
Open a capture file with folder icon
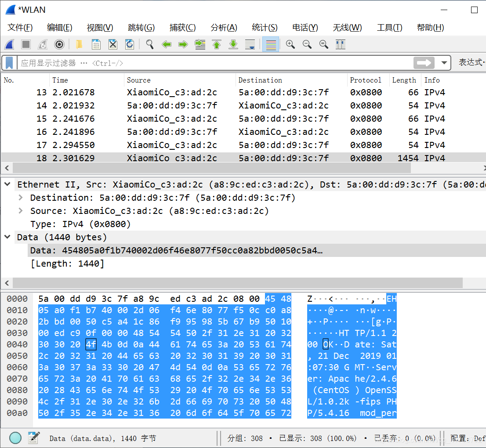click(x=80, y=45)
